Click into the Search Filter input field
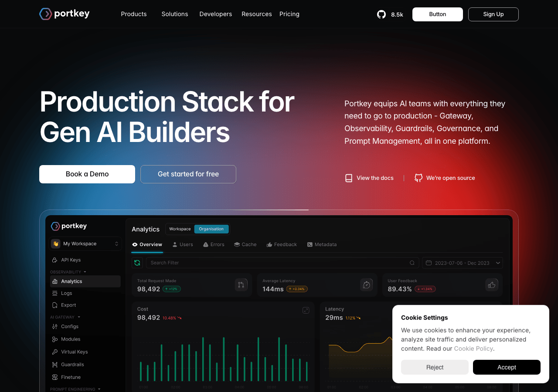This screenshot has width=558, height=392. (x=282, y=263)
